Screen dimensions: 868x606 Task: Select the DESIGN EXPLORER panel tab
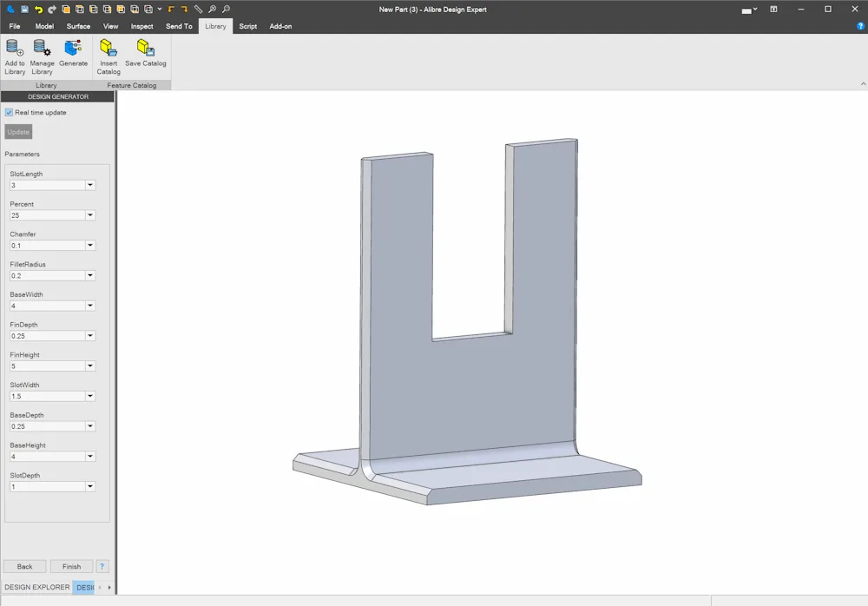[x=37, y=587]
